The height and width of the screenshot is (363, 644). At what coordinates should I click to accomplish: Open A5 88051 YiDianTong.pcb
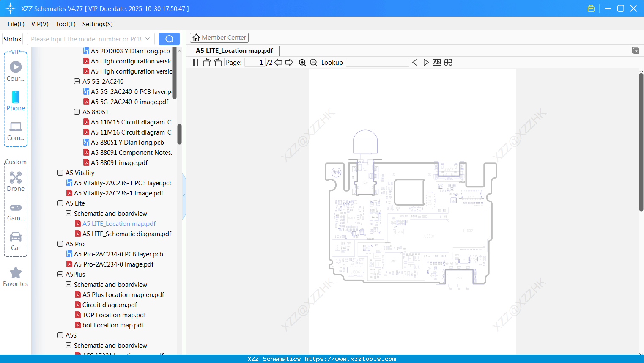(x=123, y=143)
